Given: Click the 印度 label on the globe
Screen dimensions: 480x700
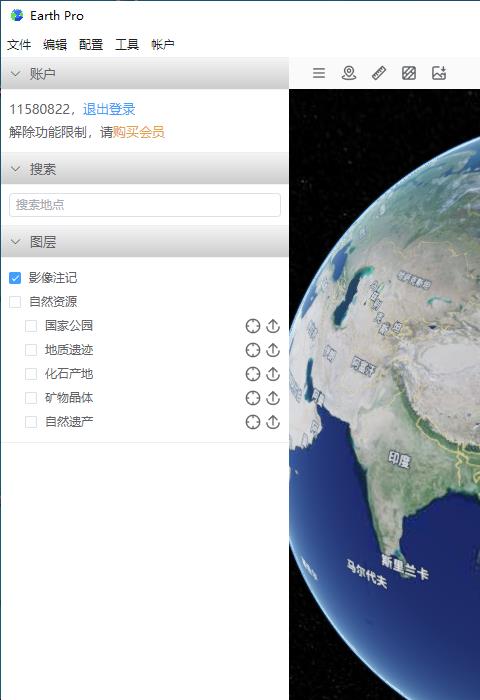Looking at the screenshot, I should (399, 459).
